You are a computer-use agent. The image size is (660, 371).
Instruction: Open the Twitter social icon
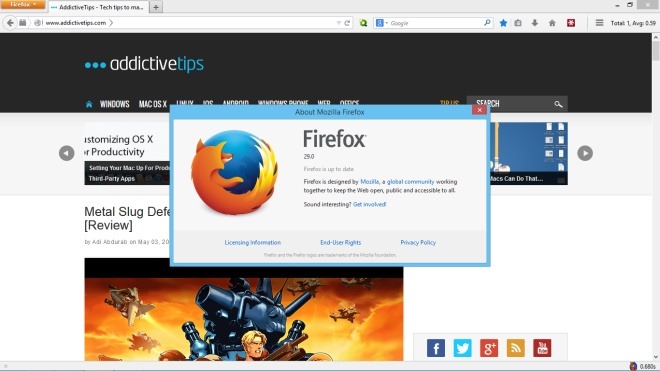tap(462, 348)
